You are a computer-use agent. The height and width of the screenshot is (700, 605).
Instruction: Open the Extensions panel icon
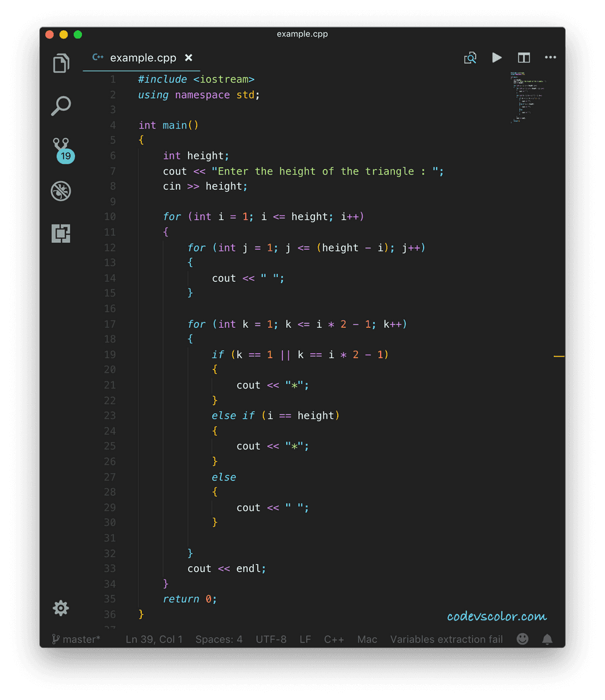coord(61,233)
